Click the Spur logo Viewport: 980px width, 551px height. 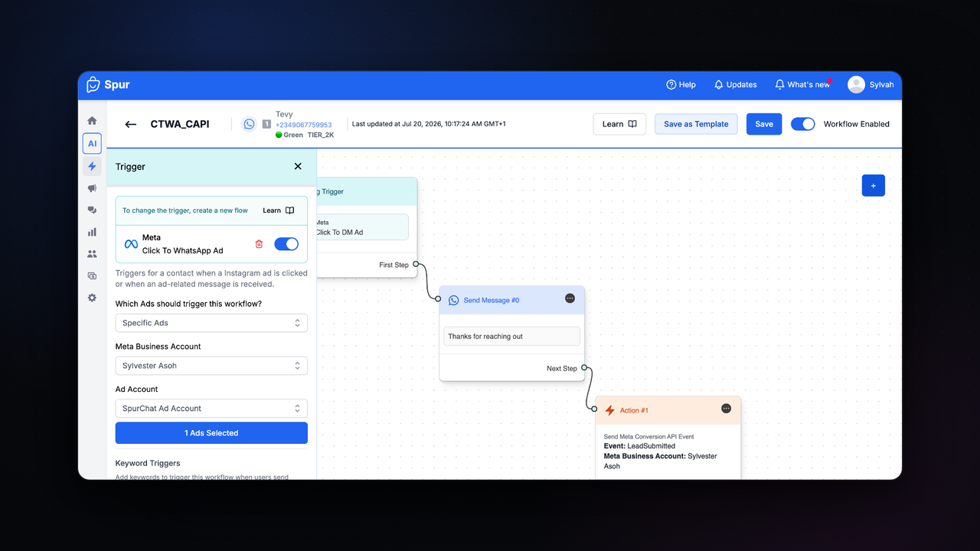[107, 84]
